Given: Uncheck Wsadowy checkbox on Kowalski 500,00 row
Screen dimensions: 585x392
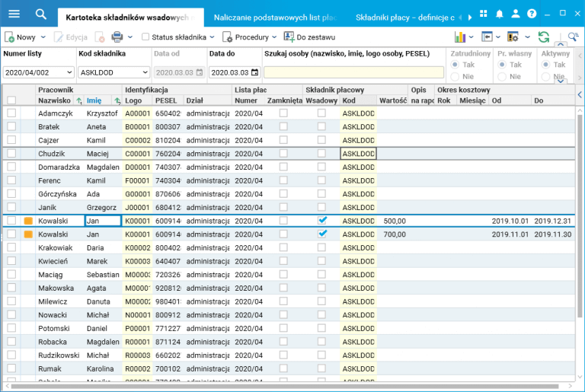Looking at the screenshot, I should 322,221.
